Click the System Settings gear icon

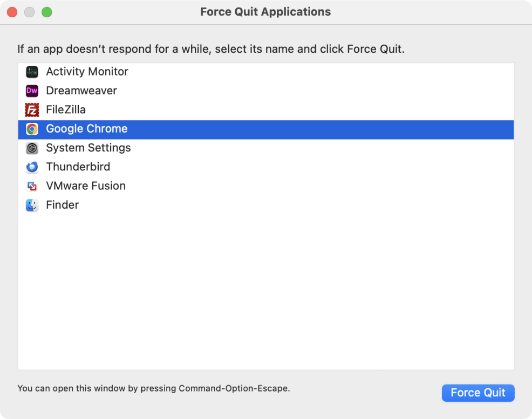coord(31,148)
